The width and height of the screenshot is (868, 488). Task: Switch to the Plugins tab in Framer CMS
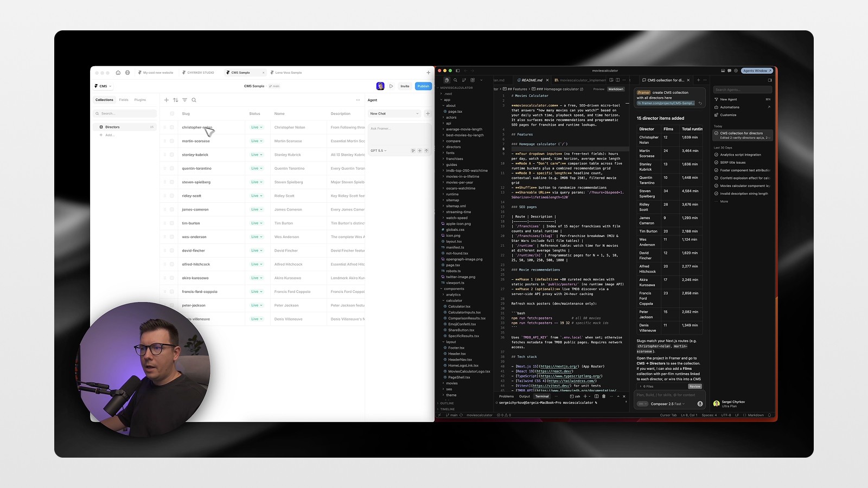point(140,100)
